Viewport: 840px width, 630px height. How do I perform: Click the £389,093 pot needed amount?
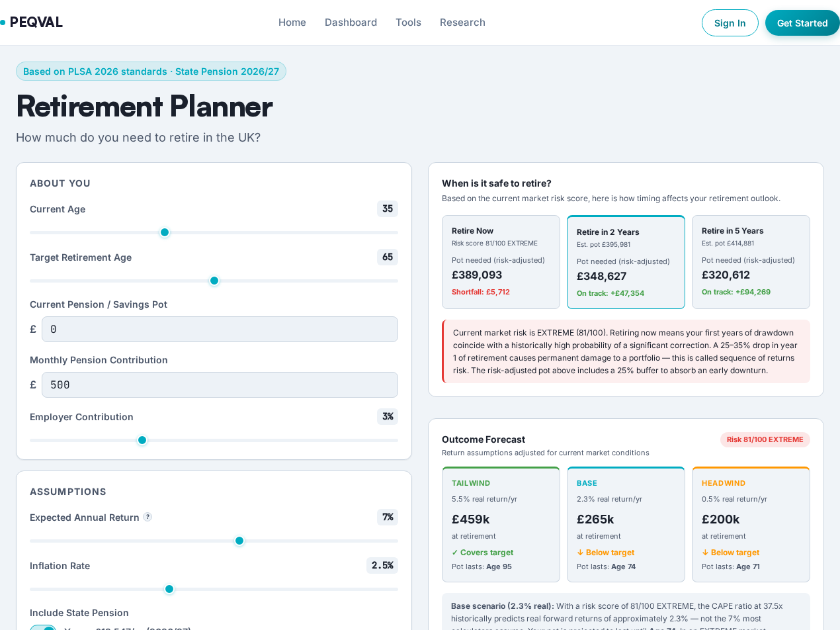point(477,275)
